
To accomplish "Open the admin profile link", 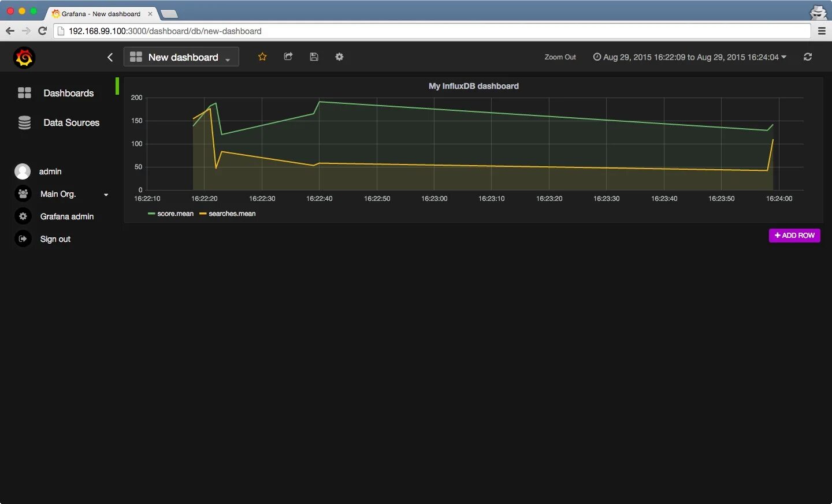I will click(x=50, y=171).
